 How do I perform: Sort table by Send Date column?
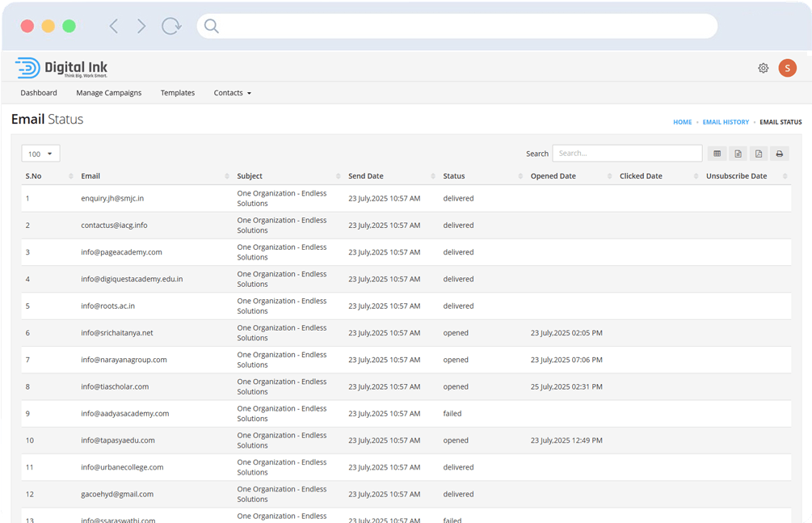pyautogui.click(x=365, y=176)
